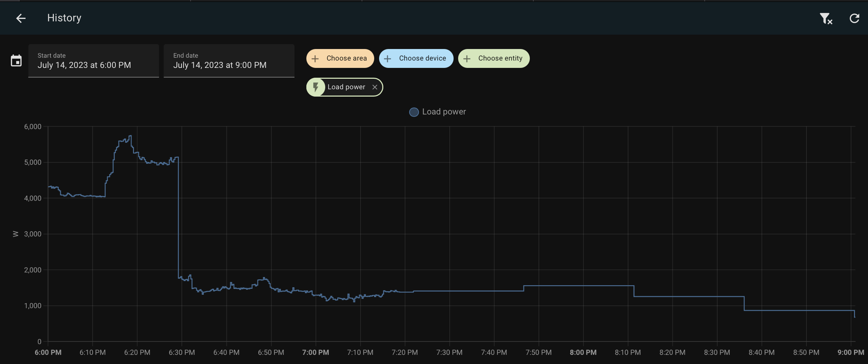The width and height of the screenshot is (868, 364).
Task: Remove the Load power filter with the X
Action: 375,87
